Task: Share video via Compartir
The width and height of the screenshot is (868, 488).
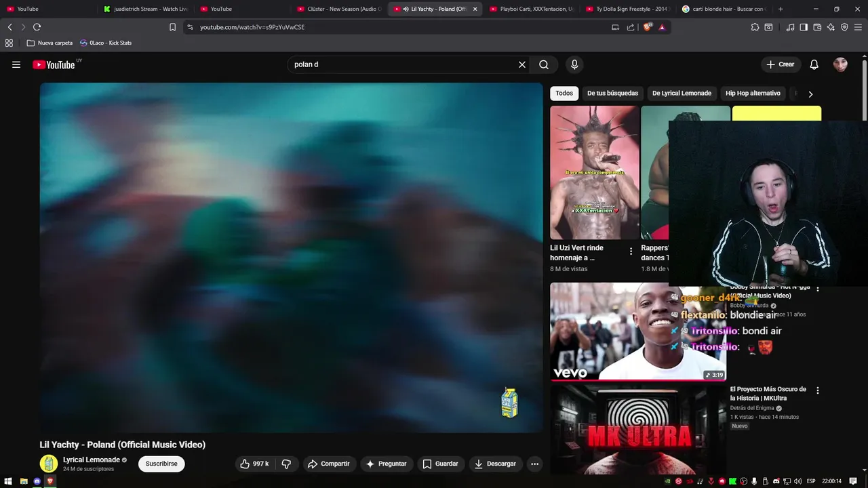Action: (329, 464)
